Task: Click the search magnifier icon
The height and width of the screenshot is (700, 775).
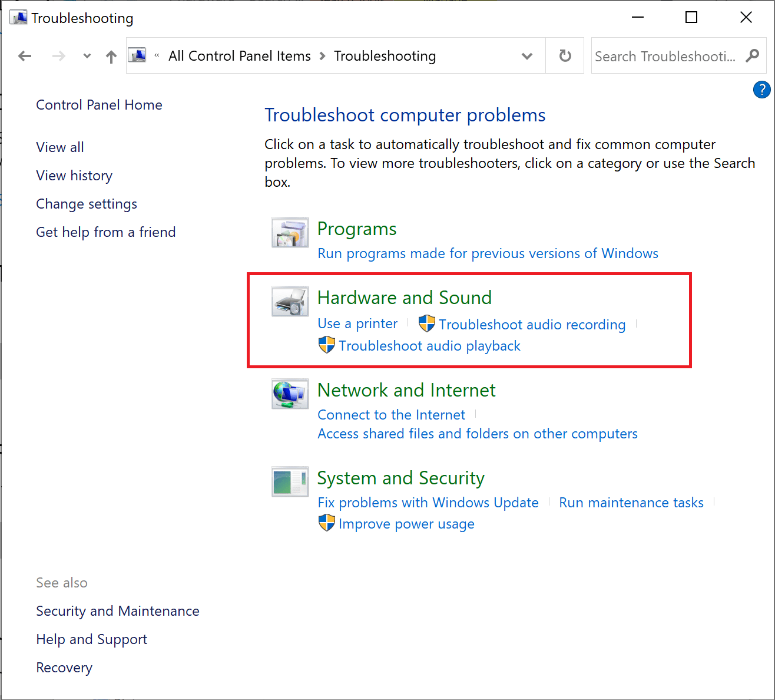Action: pos(752,56)
